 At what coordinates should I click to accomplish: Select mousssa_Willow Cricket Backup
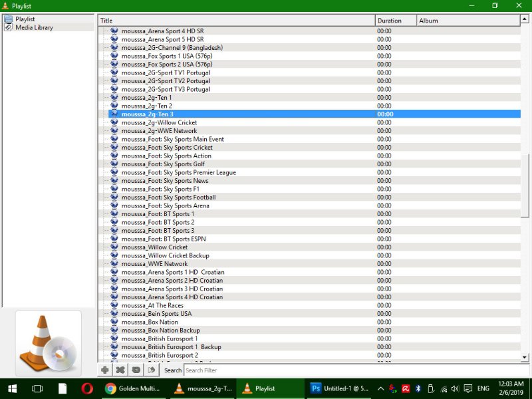165,255
